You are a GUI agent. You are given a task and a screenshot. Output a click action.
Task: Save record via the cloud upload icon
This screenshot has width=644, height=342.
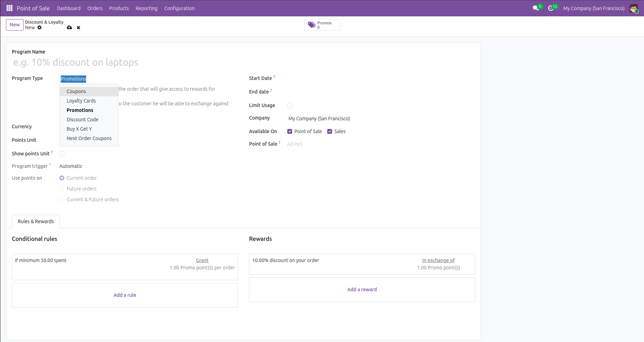coord(69,27)
